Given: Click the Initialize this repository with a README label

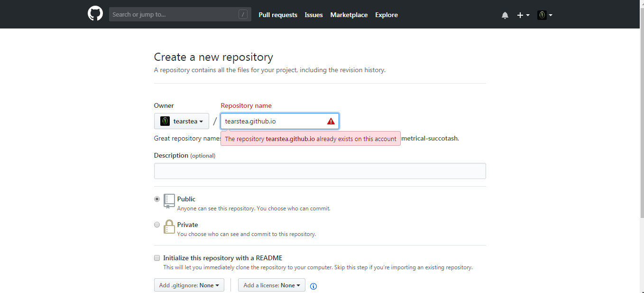Looking at the screenshot, I should pyautogui.click(x=223, y=258).
